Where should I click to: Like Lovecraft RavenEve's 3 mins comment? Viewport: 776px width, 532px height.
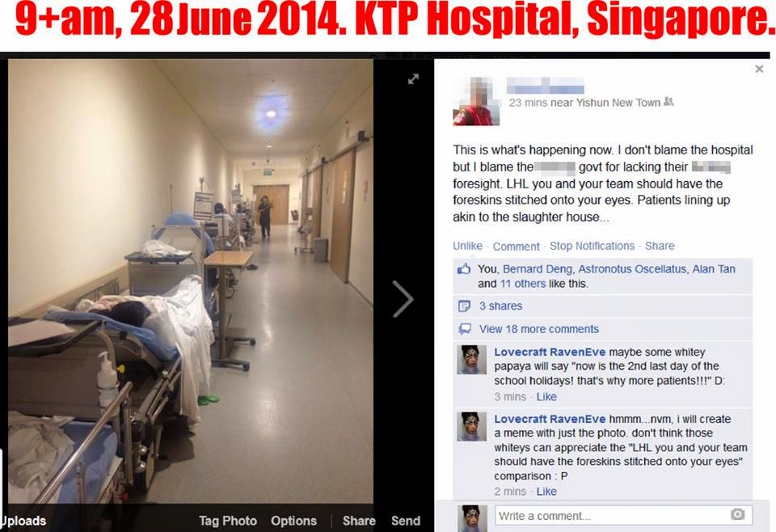(x=546, y=397)
